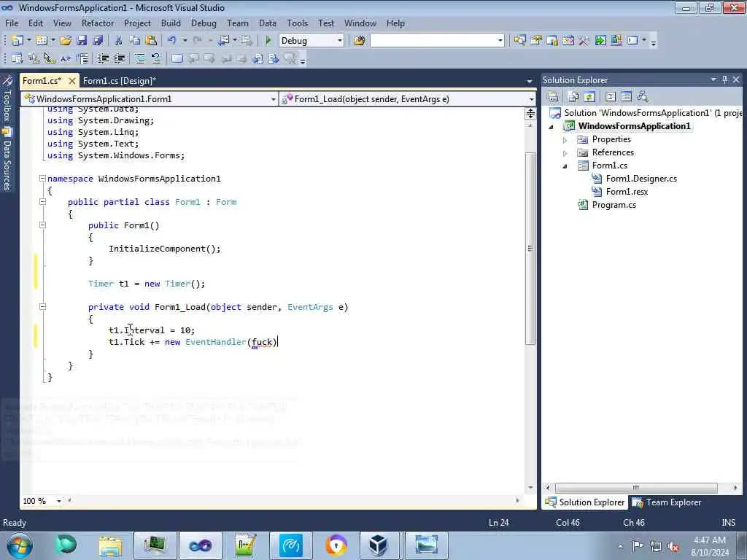The image size is (747, 560).
Task: Click the Command Window toolbar icon
Action: pos(632,41)
